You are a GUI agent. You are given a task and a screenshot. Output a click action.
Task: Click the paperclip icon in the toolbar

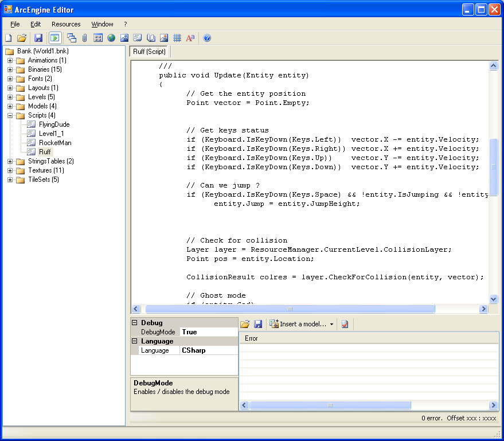(x=84, y=38)
